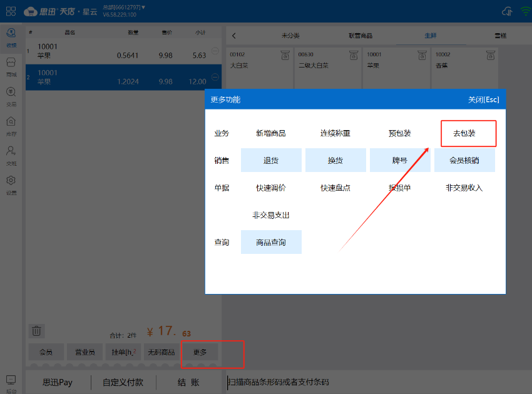The height and width of the screenshot is (394, 532).
Task: Click the trash can clear-cart icon
Action: [x=36, y=331]
